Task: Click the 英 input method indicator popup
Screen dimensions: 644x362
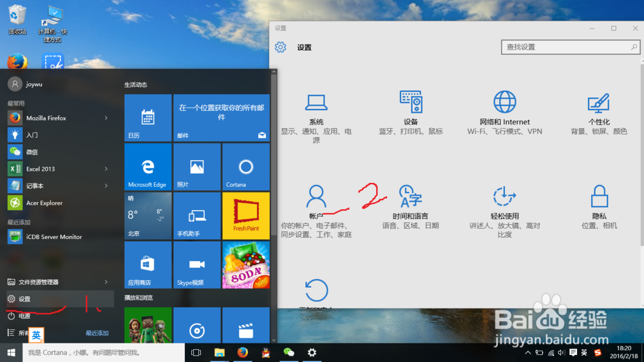Action: pyautogui.click(x=36, y=335)
